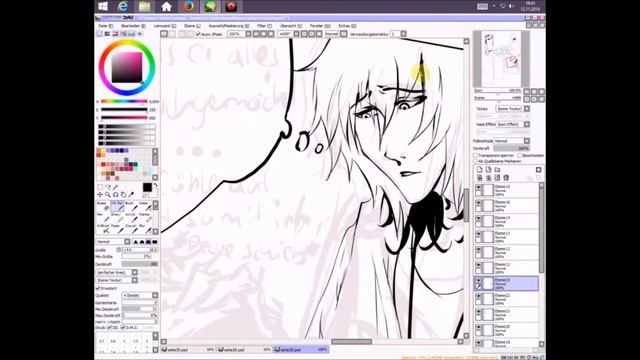Open the brush Keine Textur dropdown
This screenshot has height=360, width=640.
pos(134,280)
